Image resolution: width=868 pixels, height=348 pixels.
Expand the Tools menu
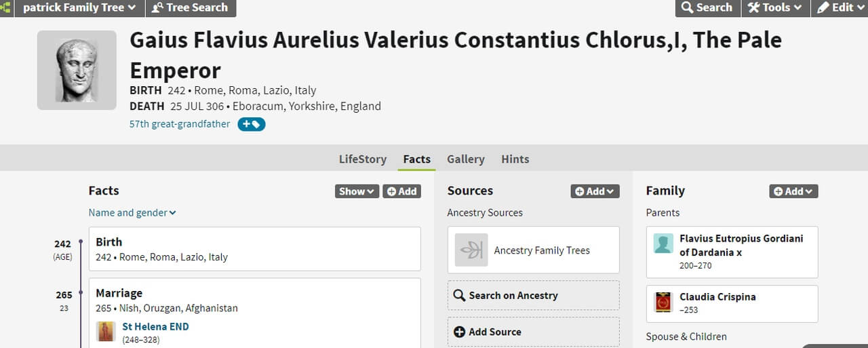[774, 7]
